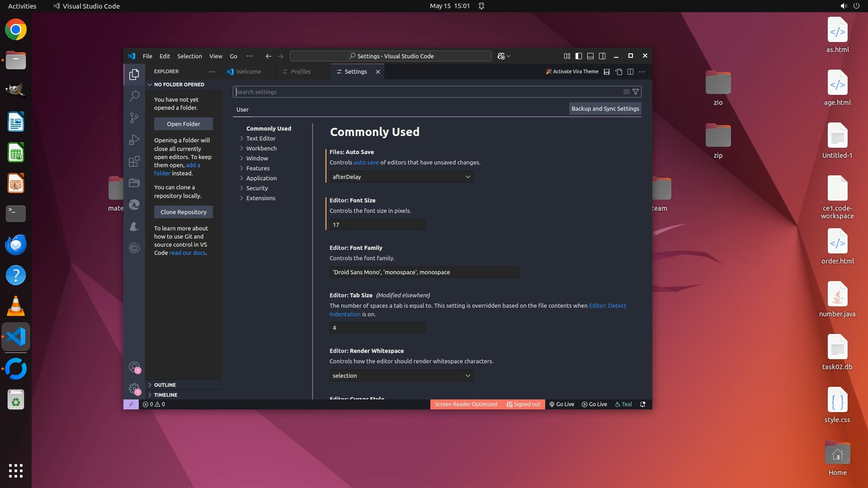The width and height of the screenshot is (868, 488).
Task: Click the Backup and Sync Settings button
Action: (x=605, y=108)
